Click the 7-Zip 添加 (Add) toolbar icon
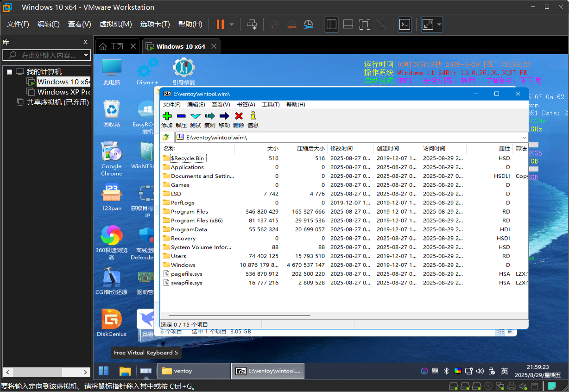Viewport: 569px width, 392px height. tap(167, 116)
